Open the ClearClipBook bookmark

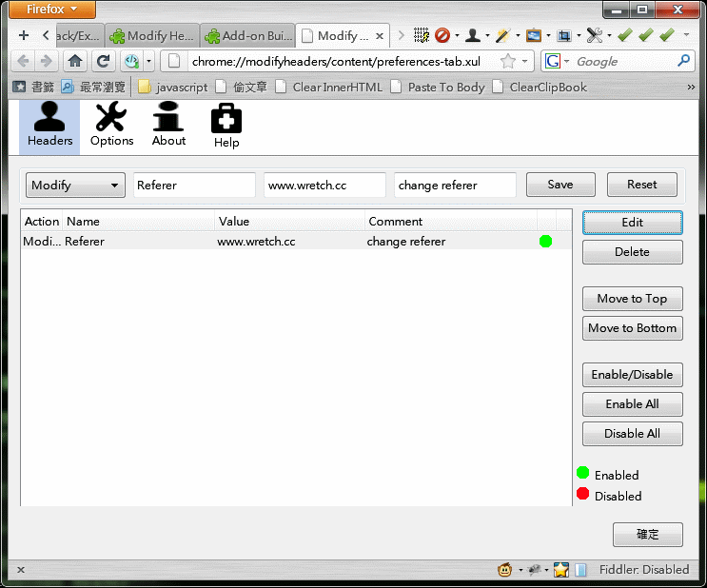(540, 87)
